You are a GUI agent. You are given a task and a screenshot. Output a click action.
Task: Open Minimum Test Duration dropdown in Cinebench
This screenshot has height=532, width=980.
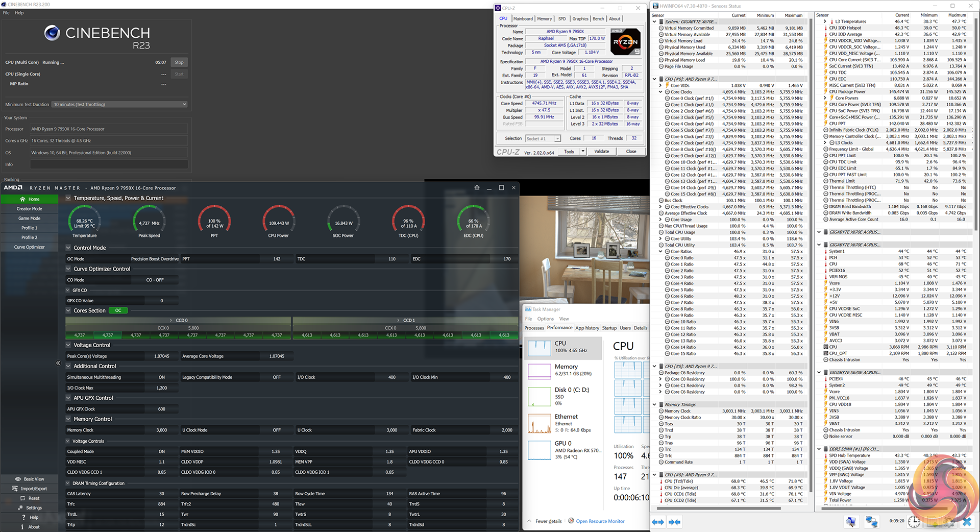point(120,104)
